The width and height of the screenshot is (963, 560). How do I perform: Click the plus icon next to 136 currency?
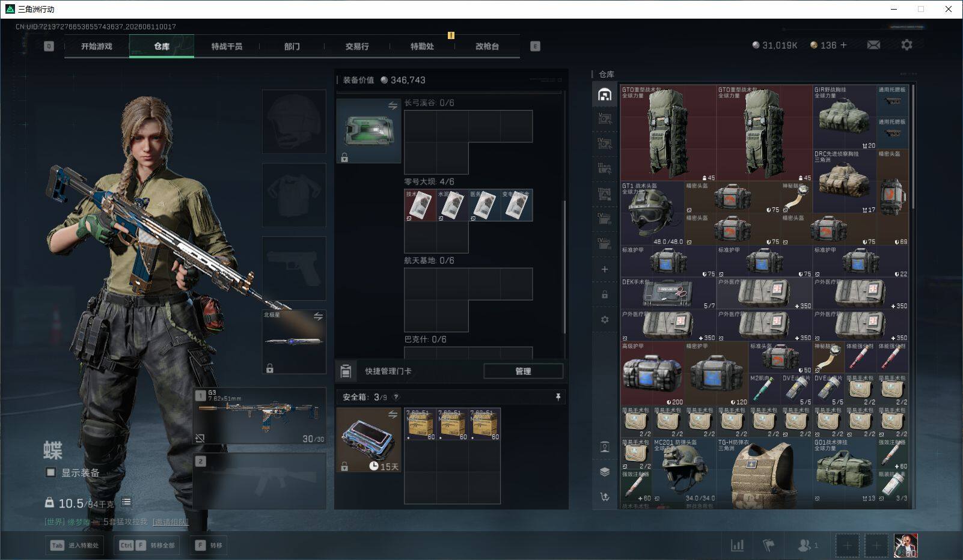[843, 45]
